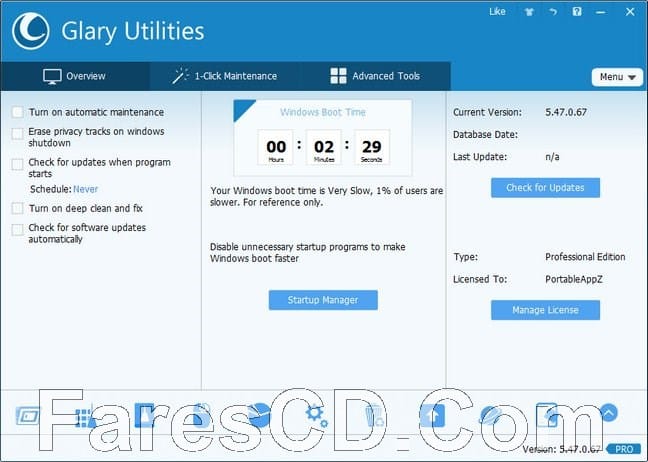Click 'Disable unnecessary startup programs' text
The image size is (648, 462).
307,252
